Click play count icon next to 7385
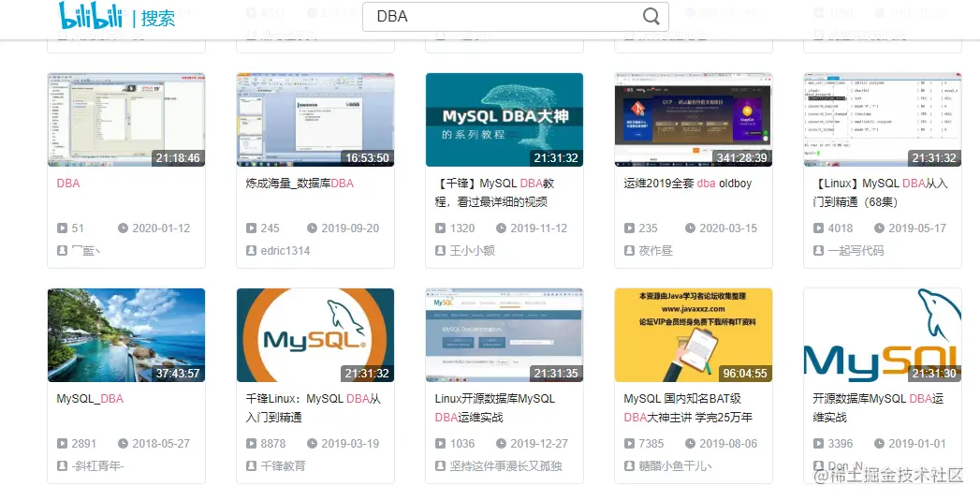 tap(629, 444)
